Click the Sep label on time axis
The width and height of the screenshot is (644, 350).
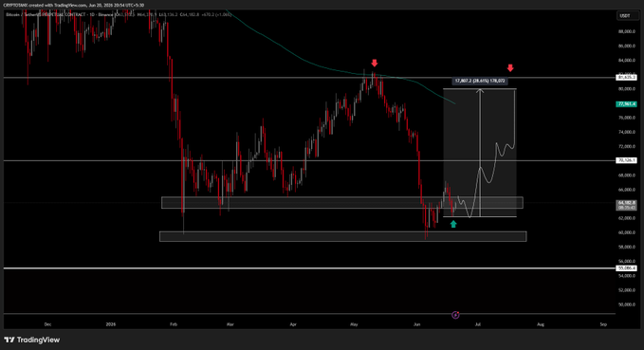(x=603, y=324)
